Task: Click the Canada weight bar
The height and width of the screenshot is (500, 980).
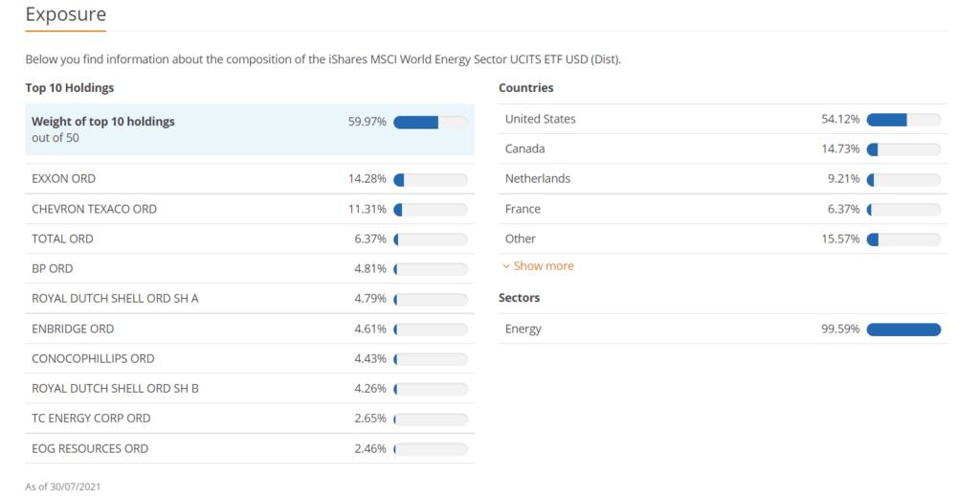Action: point(903,149)
